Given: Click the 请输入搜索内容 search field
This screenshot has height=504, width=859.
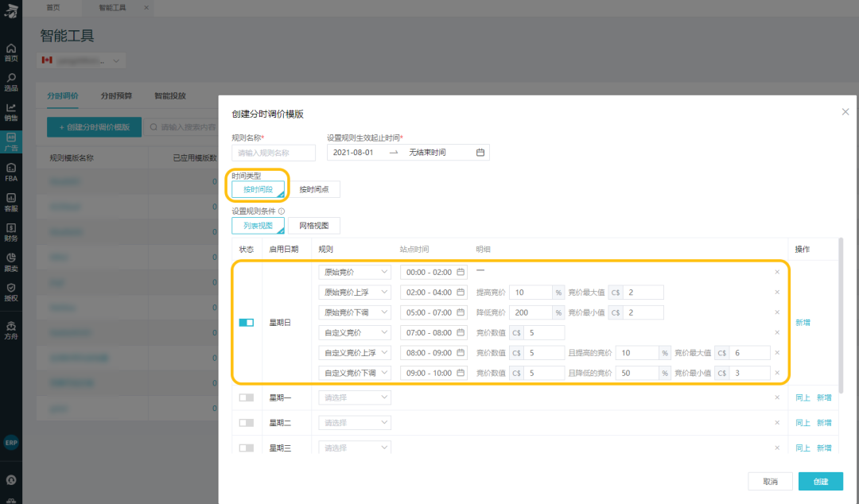Looking at the screenshot, I should click(181, 127).
